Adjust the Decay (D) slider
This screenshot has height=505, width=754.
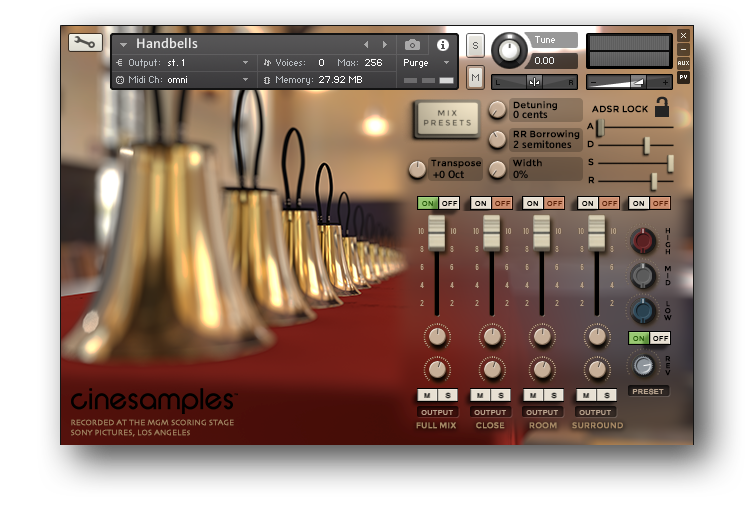647,145
